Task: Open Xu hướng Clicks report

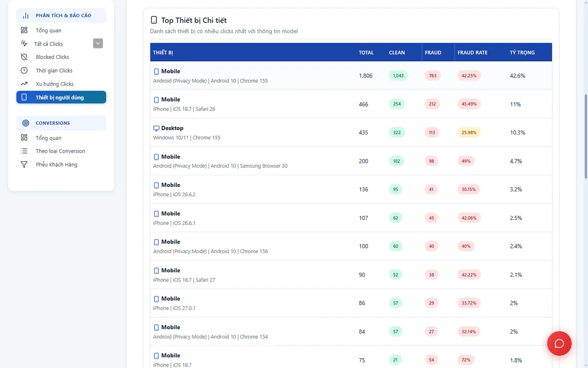Action: tap(61, 84)
